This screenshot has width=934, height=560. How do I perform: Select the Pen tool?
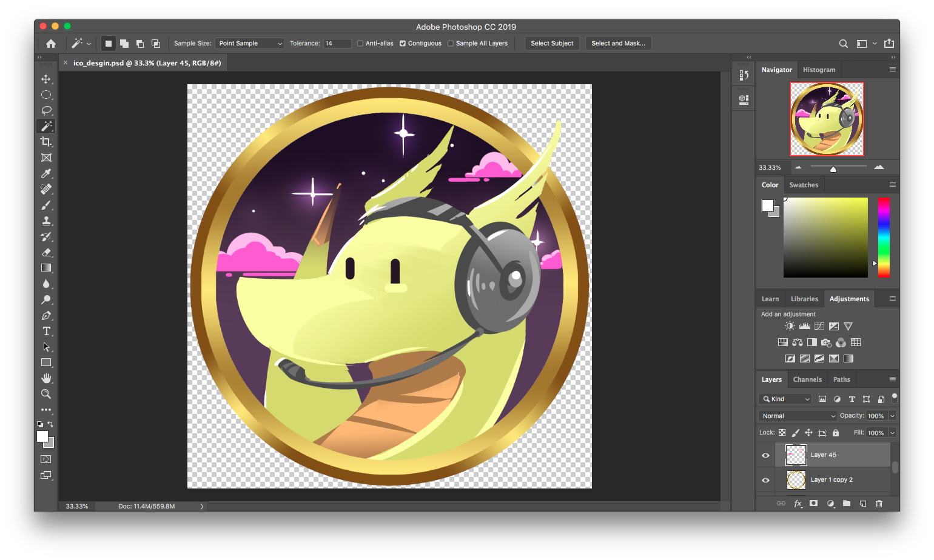point(46,315)
